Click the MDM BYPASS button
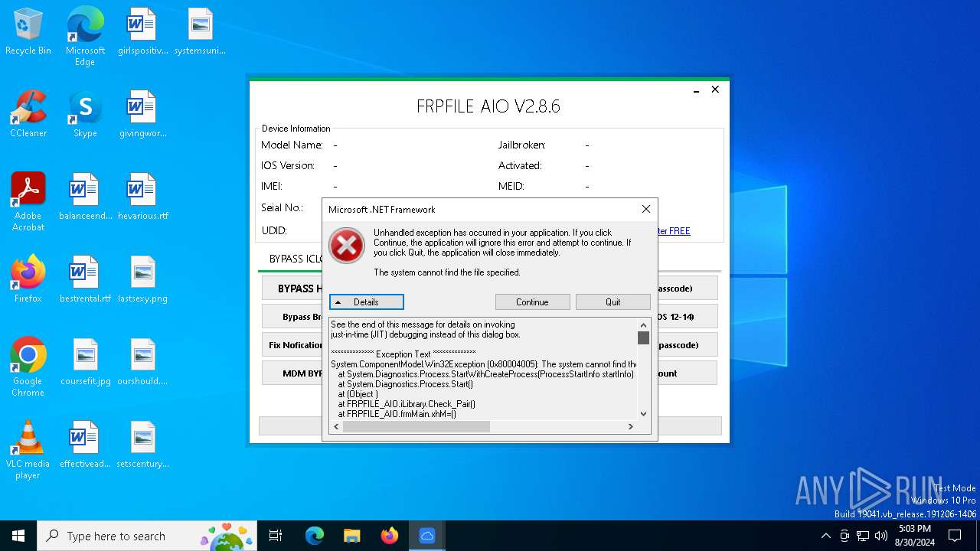This screenshot has height=551, width=980. (292, 373)
